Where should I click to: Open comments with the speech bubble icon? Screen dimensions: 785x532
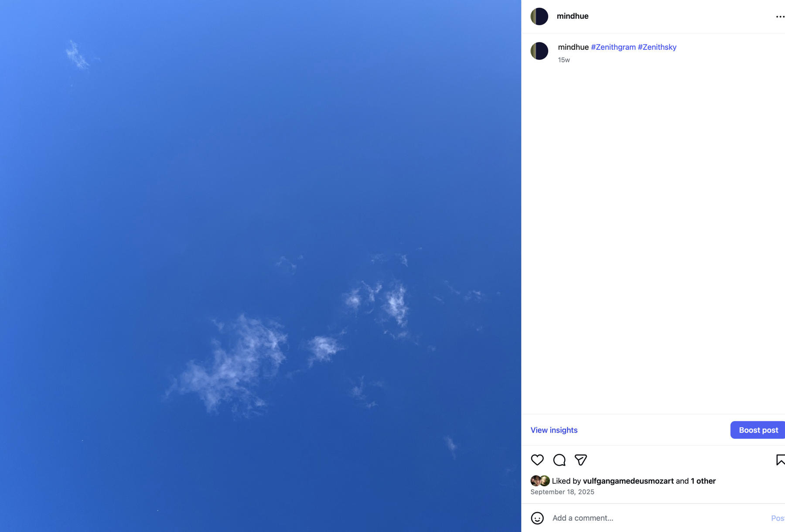point(559,460)
